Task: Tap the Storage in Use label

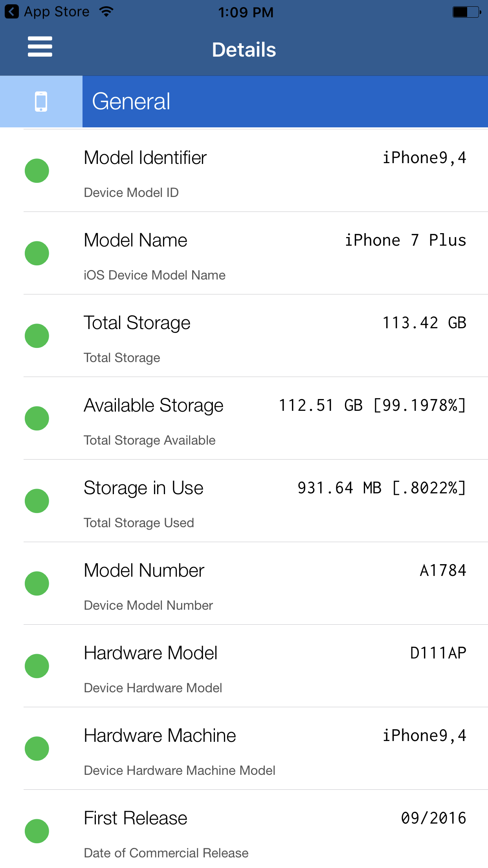Action: 144,488
